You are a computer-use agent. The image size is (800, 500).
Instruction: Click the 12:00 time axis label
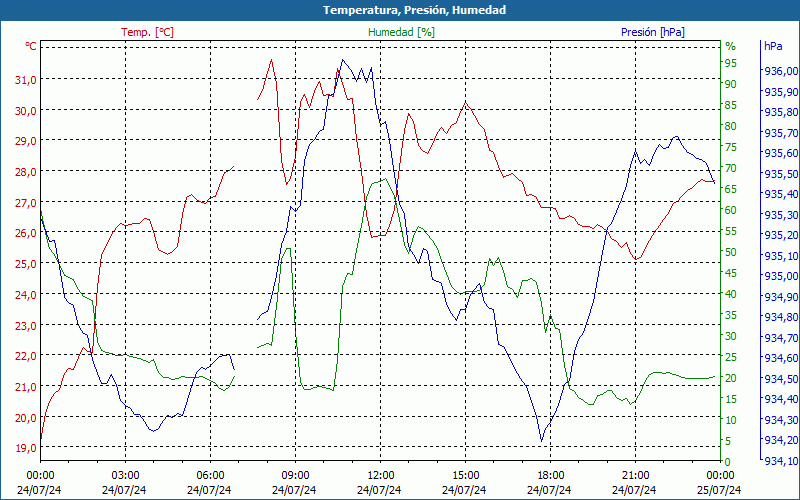(380, 474)
